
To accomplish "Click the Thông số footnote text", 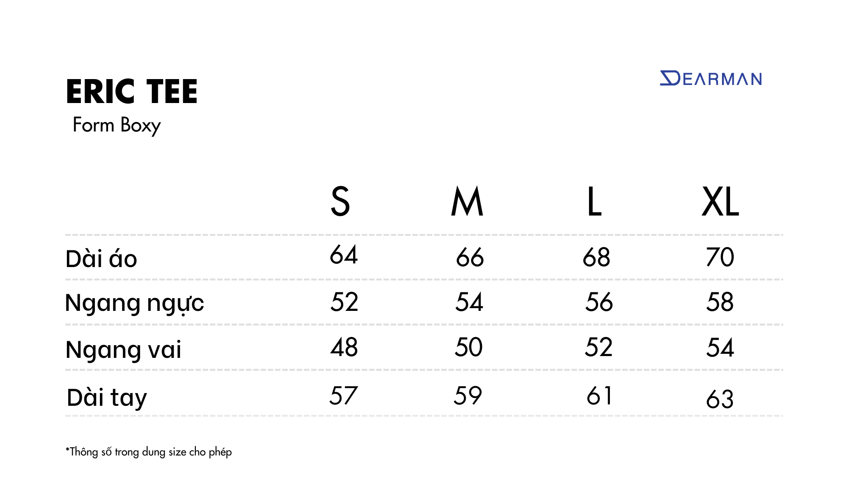I will [149, 452].
